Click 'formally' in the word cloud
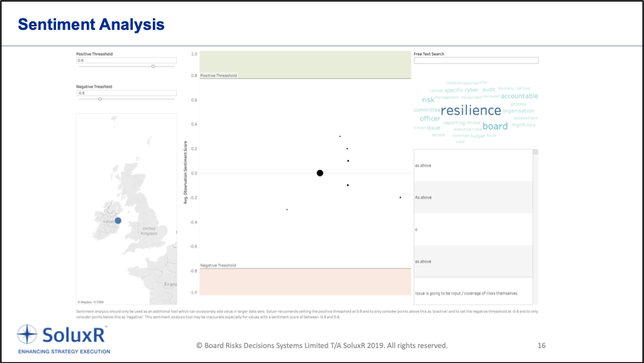This screenshot has height=363, width=644. pos(506,88)
